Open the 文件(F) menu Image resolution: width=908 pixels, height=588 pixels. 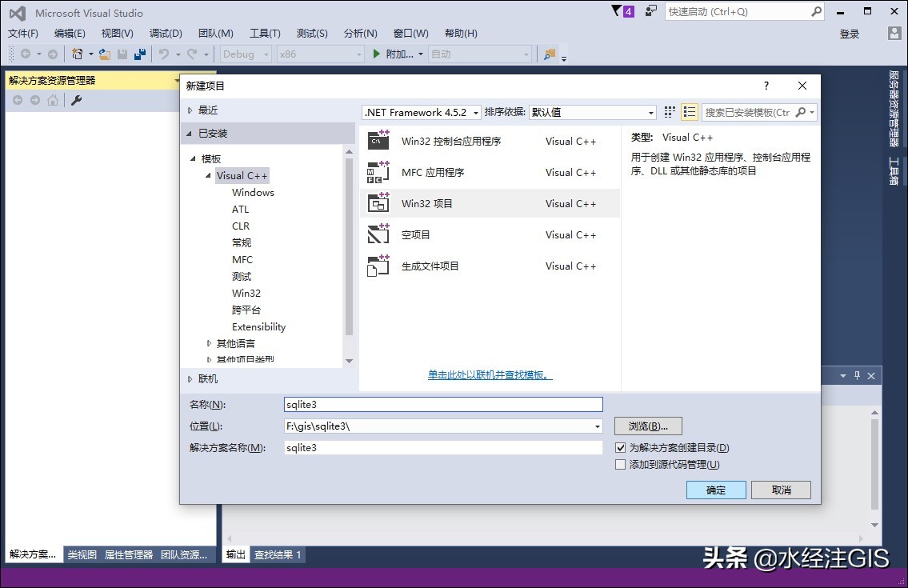(23, 34)
